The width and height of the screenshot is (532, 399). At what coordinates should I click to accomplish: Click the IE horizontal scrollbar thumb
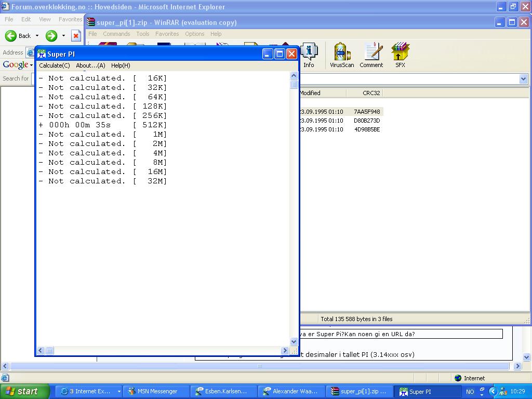point(260,366)
